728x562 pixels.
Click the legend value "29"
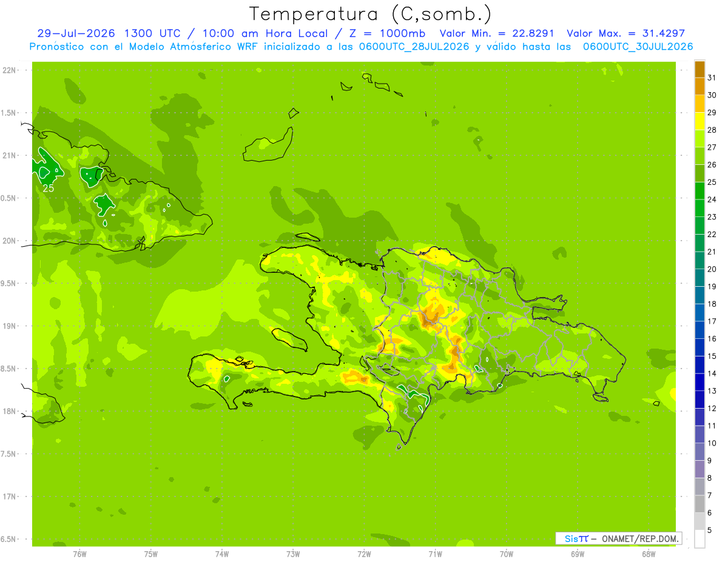pyautogui.click(x=712, y=112)
